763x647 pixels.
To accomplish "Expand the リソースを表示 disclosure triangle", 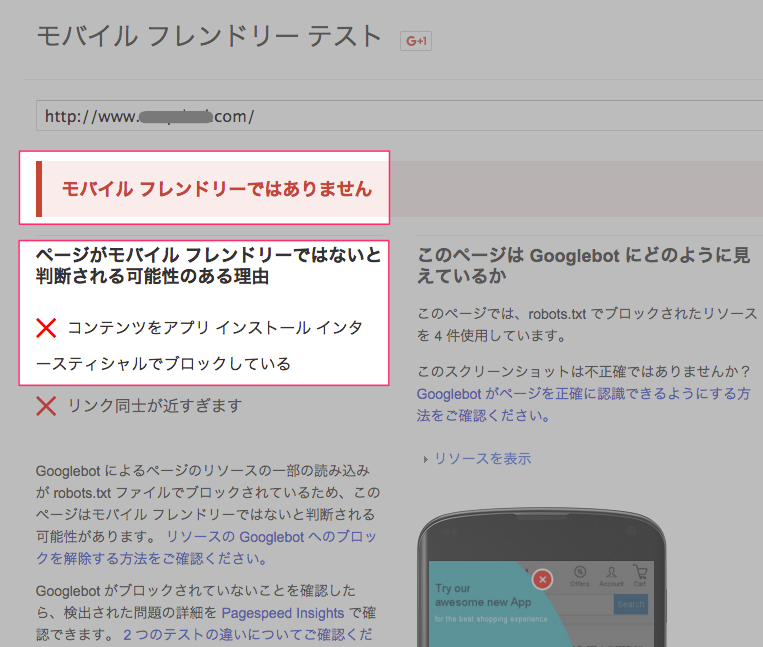I will [426, 459].
